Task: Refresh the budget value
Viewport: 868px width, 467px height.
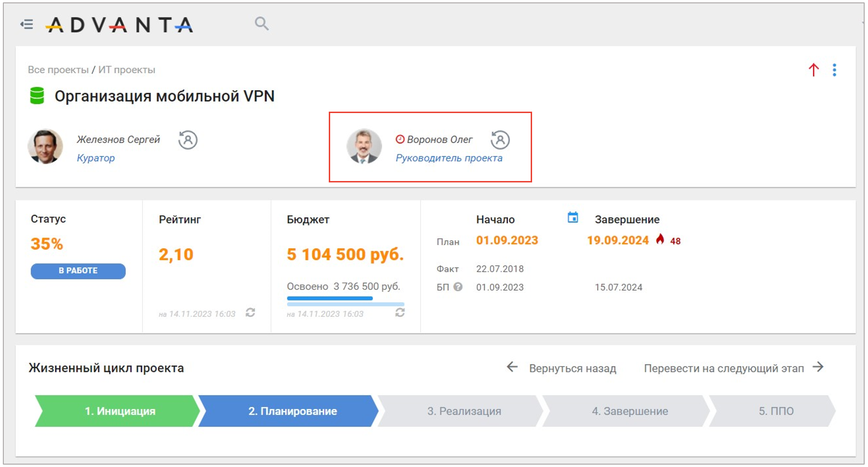Action: [x=400, y=313]
